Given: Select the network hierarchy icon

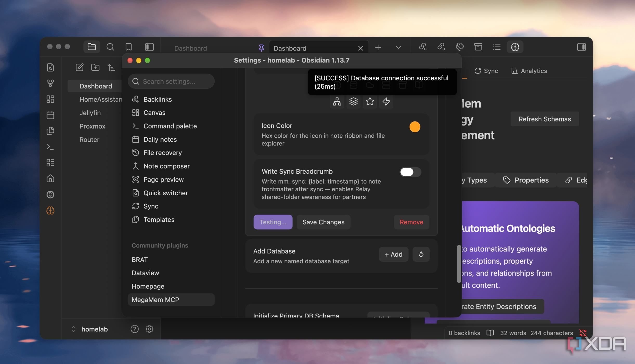Looking at the screenshot, I should point(337,101).
